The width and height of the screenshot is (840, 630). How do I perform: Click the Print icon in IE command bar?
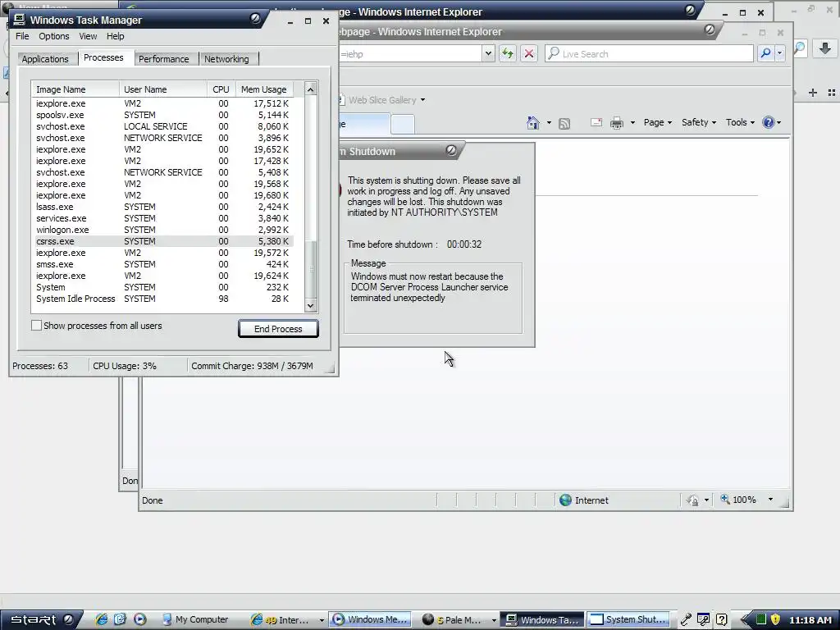pos(617,123)
